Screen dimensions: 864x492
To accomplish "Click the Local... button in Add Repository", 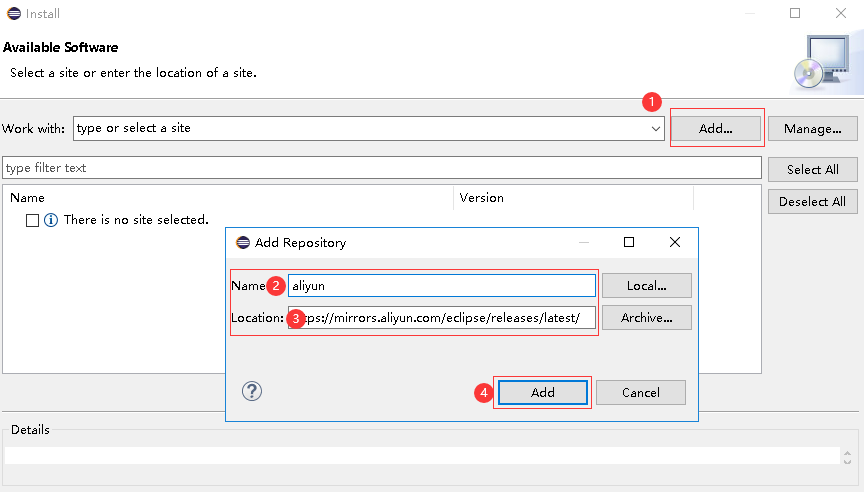I will tap(647, 286).
